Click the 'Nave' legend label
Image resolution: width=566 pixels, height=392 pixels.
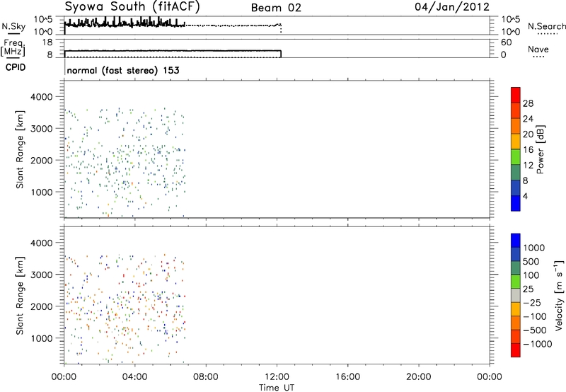point(538,50)
